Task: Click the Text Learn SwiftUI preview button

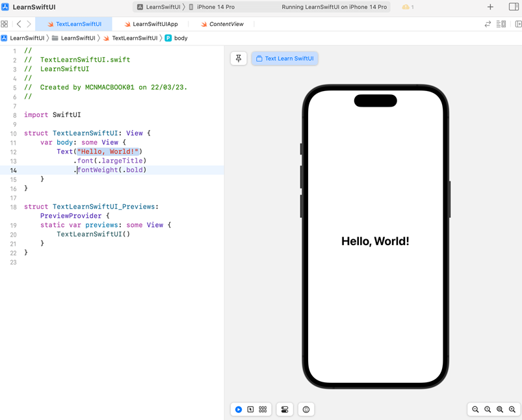Action: (285, 58)
